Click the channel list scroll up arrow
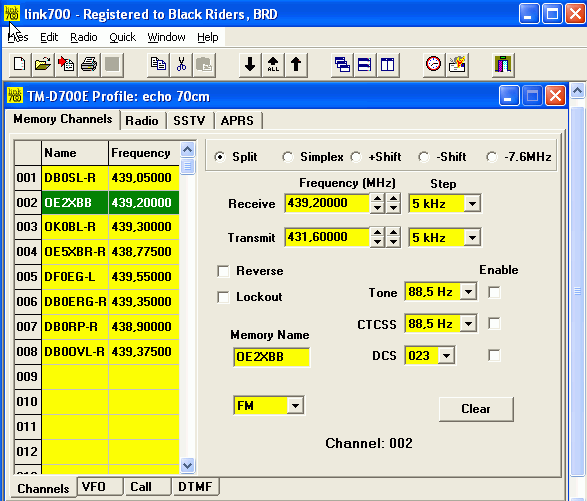 [x=188, y=150]
